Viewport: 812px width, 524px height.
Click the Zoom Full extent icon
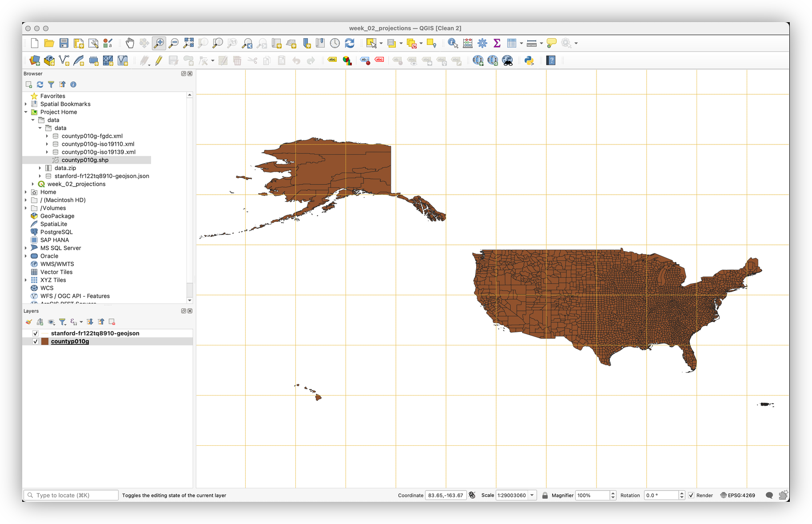[x=188, y=43]
